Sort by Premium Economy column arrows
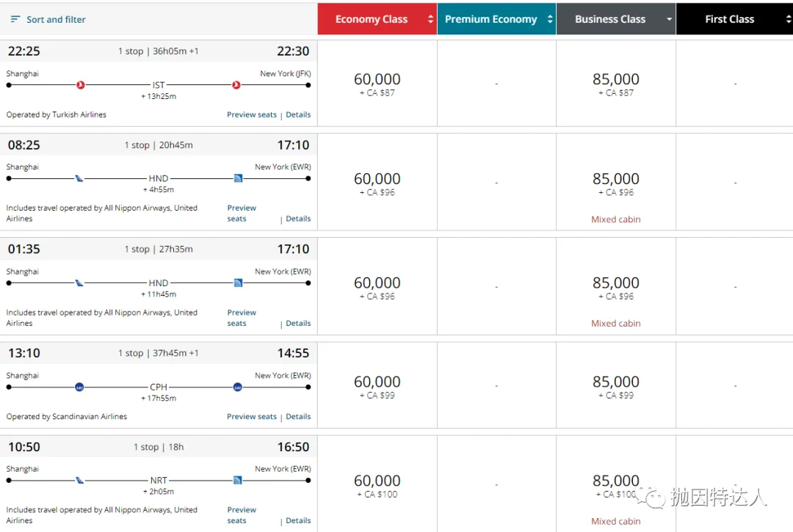 550,20
